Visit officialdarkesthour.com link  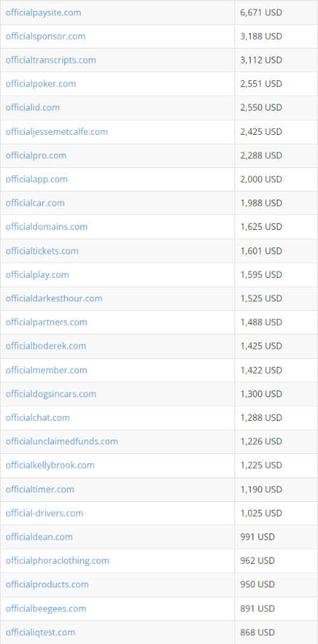(54, 299)
